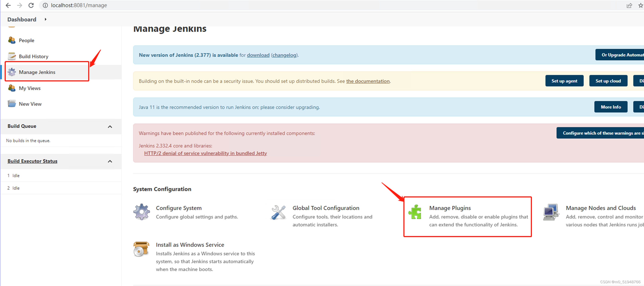Screen dimensions: 644x286
Task: Bookmark page with the star icon
Action: click(x=641, y=5)
